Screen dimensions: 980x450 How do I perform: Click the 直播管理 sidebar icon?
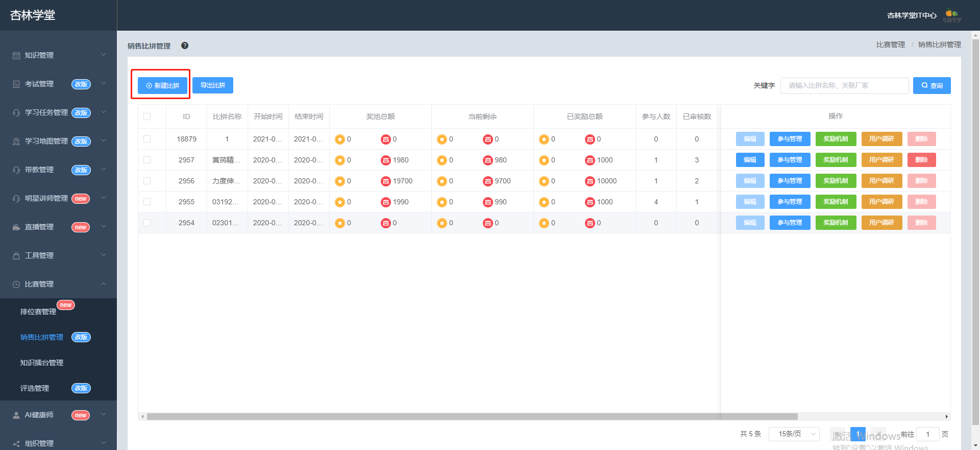point(16,227)
